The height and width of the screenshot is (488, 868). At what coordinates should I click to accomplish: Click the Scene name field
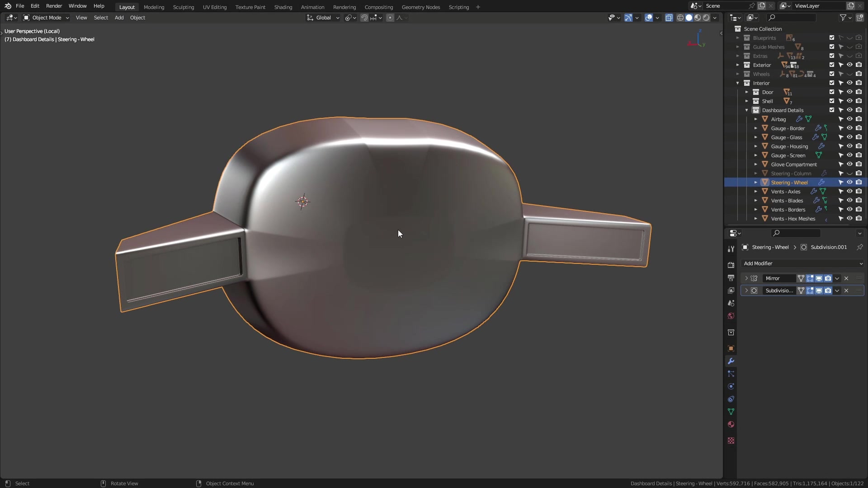coord(726,6)
